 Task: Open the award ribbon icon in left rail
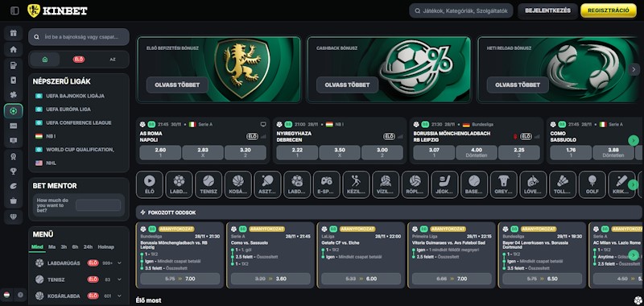[14, 156]
